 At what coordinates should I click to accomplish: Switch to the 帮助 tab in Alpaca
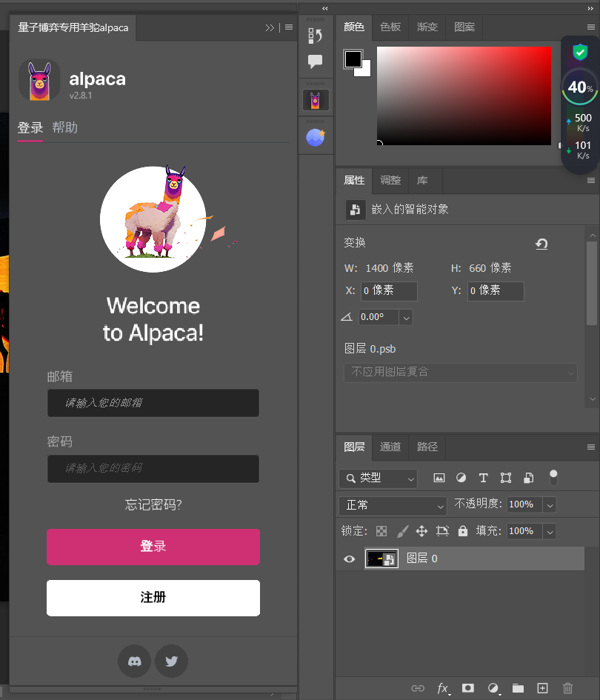[64, 127]
